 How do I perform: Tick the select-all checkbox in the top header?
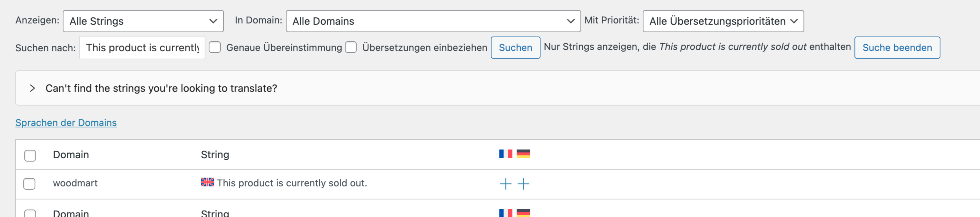click(x=30, y=155)
